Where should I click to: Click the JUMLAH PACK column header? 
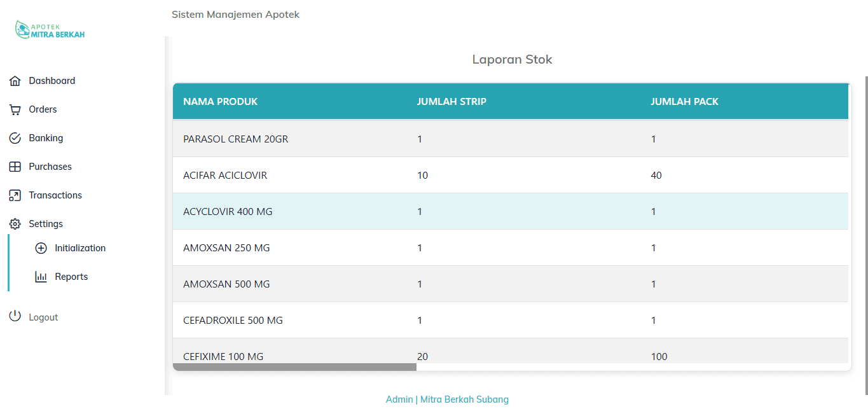point(684,102)
